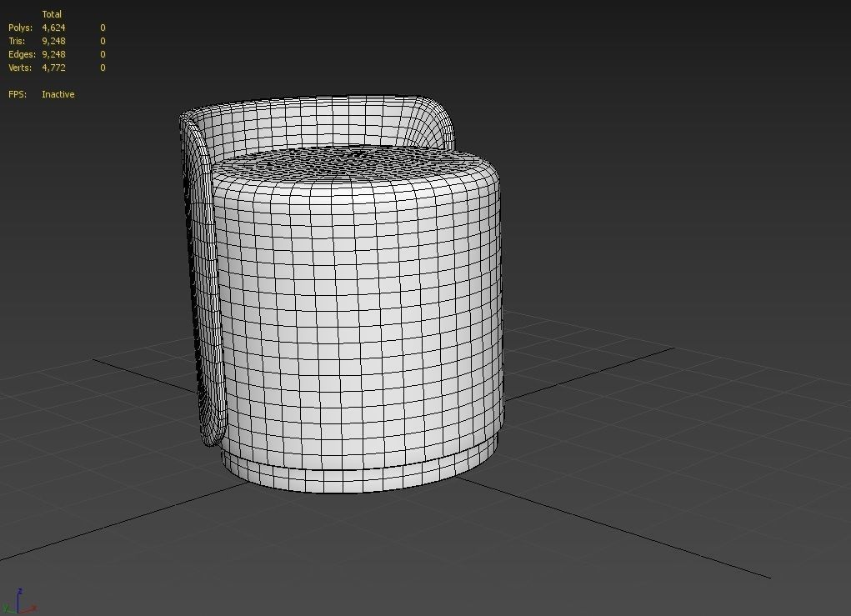Screen dimensions: 851x616
Task: Click the 'Inactive' FPS status text
Action: (x=58, y=94)
